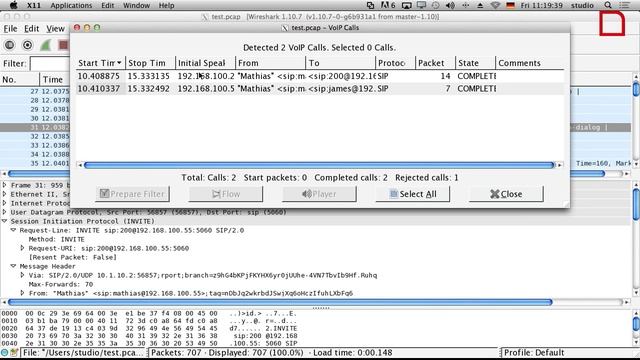The width and height of the screenshot is (640, 360).
Task: Click into the Filter input field
Action: tap(50, 64)
